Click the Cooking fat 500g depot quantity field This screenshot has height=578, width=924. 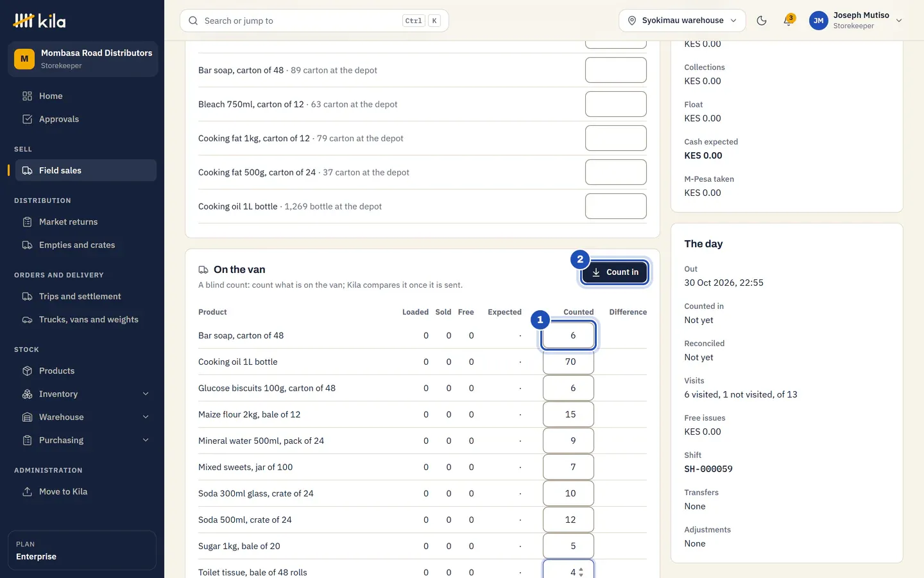[x=616, y=172]
